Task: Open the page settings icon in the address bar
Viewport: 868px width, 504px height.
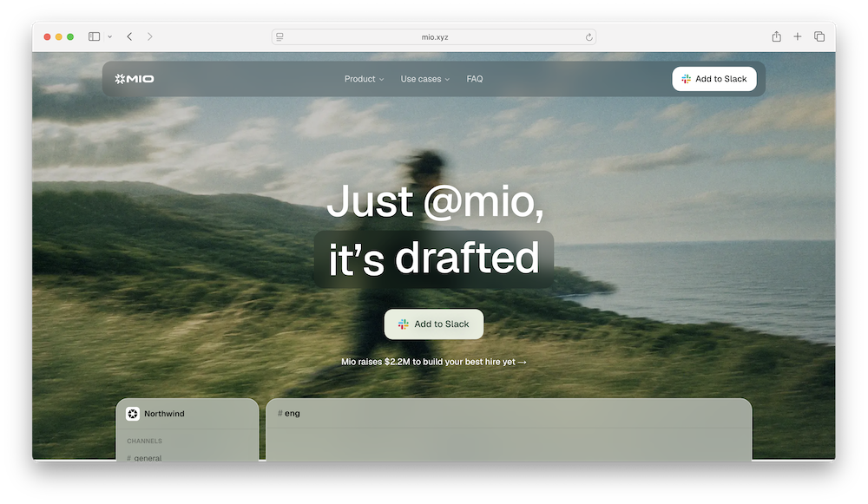Action: coord(279,37)
